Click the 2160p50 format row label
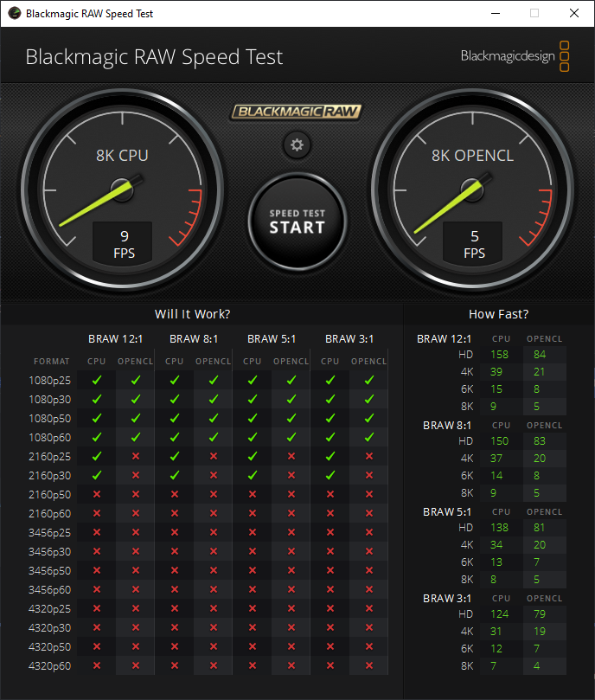Viewport: 595px width, 700px height. pos(49,495)
